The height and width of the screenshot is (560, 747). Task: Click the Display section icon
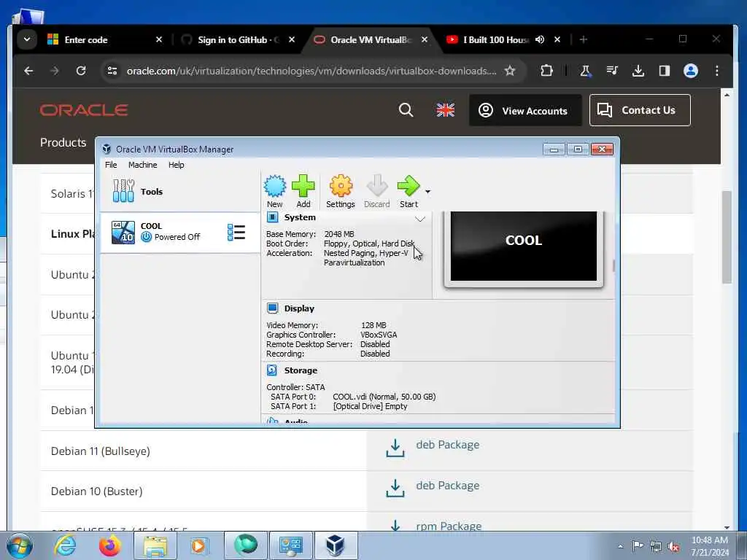[273, 308]
